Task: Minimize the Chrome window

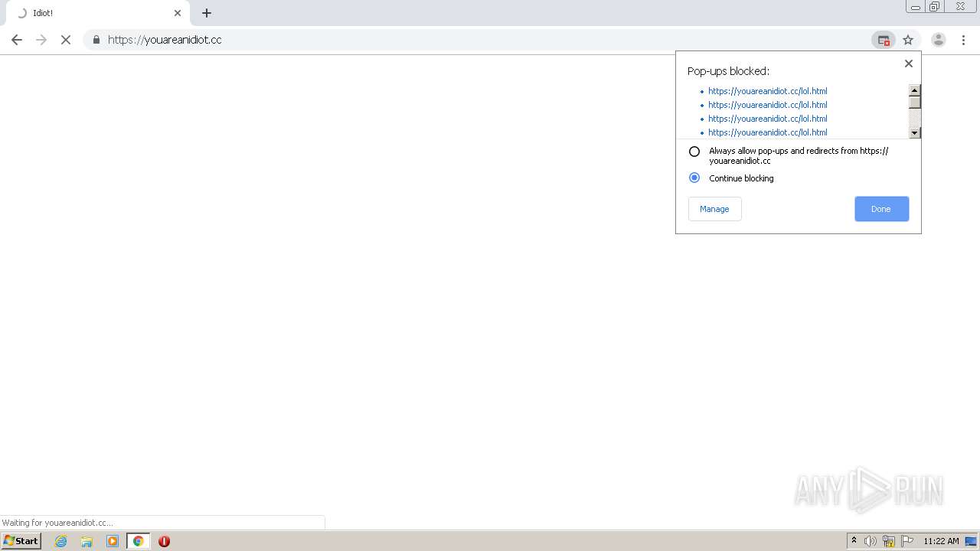Action: pos(916,7)
